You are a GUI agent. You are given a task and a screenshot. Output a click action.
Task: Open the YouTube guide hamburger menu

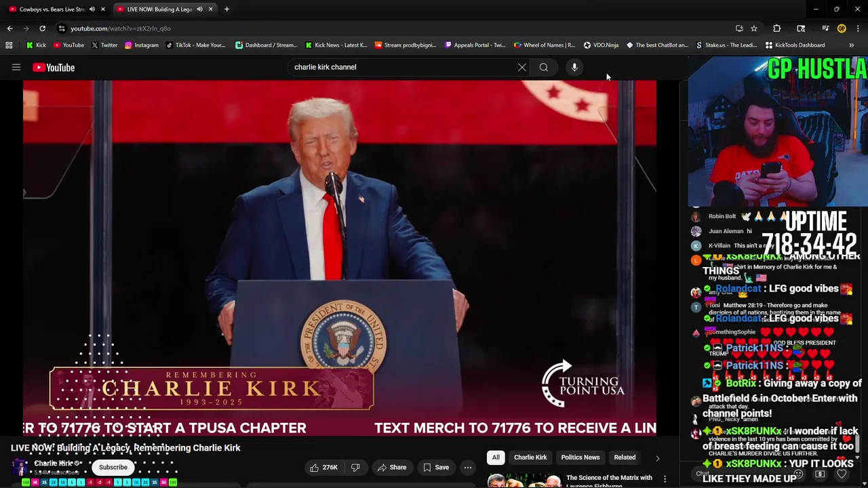pyautogui.click(x=16, y=67)
